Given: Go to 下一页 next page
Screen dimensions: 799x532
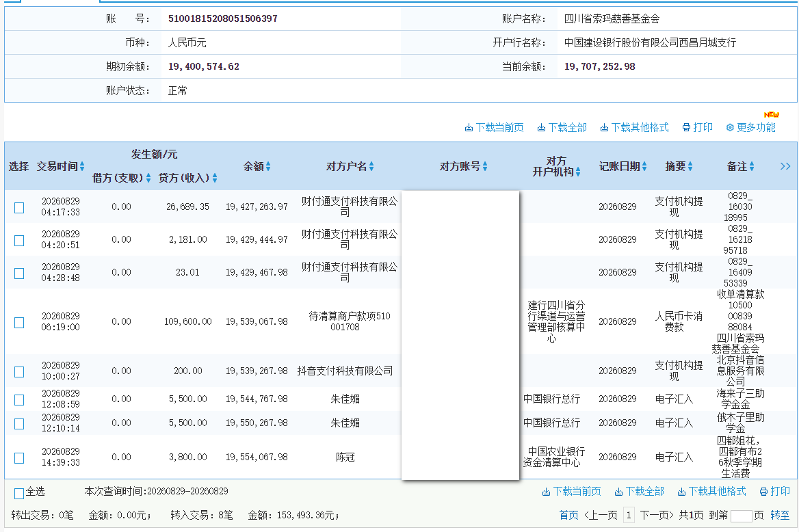Looking at the screenshot, I should [x=657, y=515].
